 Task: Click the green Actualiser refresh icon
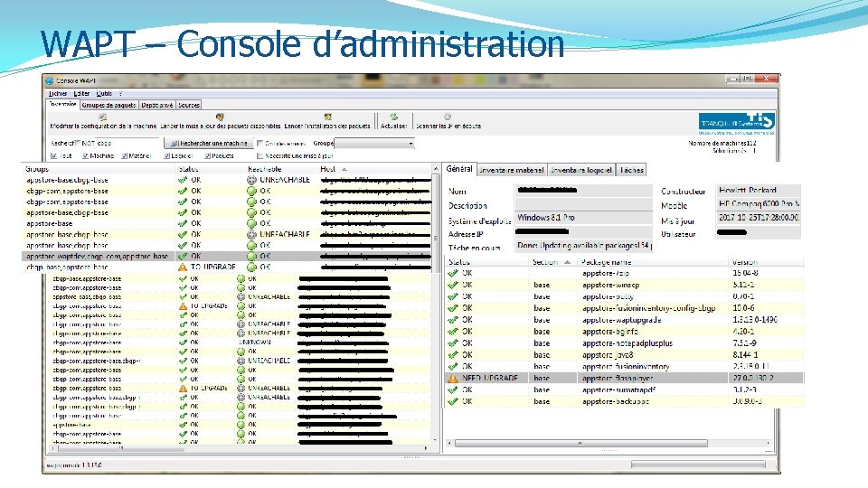393,117
